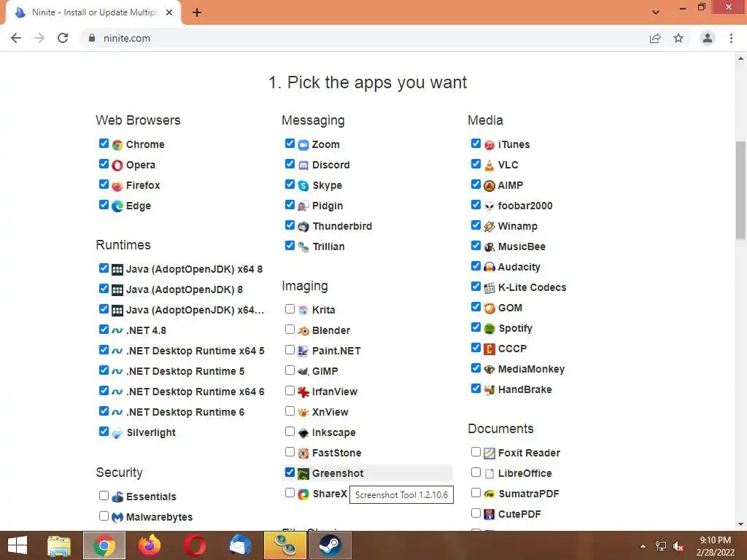Click the MediaMonkey label

point(531,369)
